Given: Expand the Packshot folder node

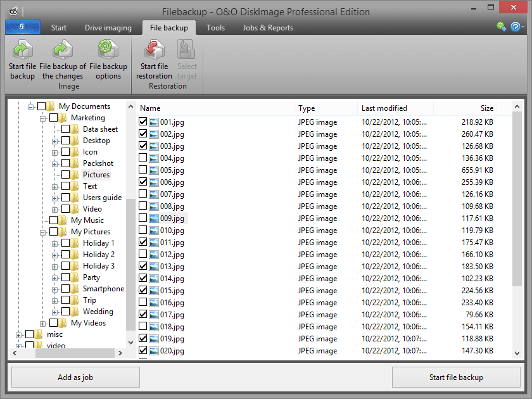Looking at the screenshot, I should [x=54, y=164].
